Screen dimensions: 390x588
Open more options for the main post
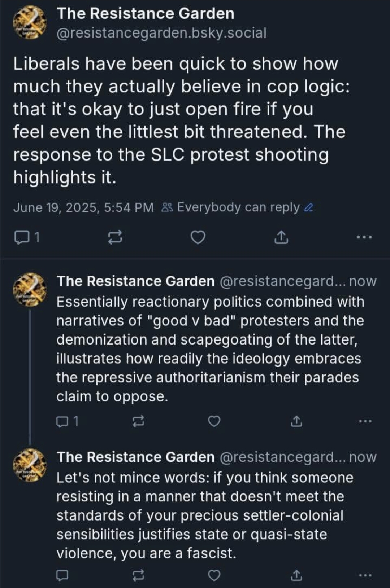coord(364,237)
